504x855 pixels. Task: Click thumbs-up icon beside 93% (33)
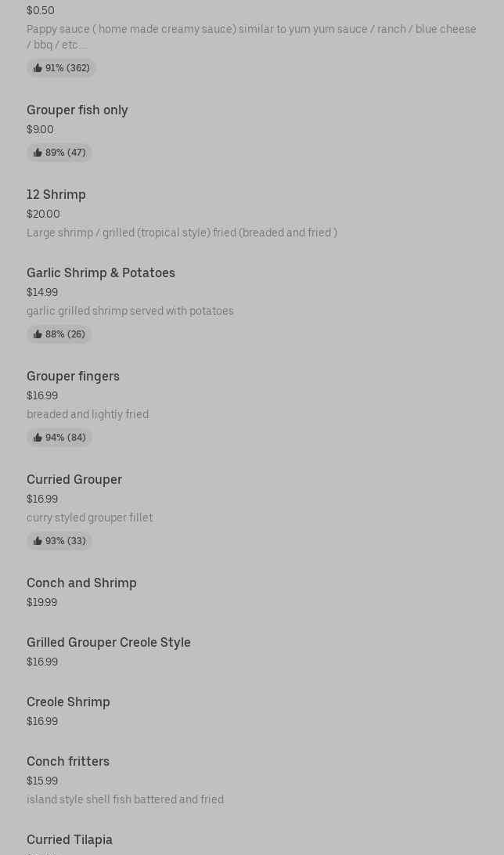[x=38, y=541]
